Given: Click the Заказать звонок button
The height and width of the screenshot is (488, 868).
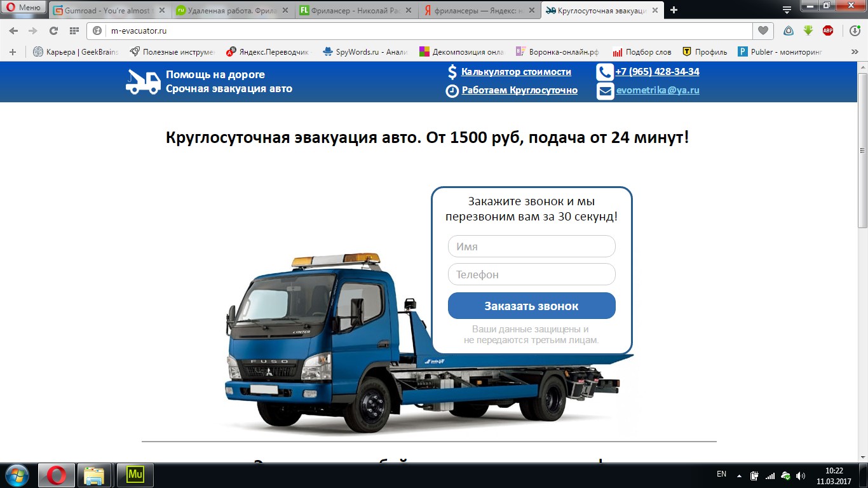Looking at the screenshot, I should pos(532,306).
